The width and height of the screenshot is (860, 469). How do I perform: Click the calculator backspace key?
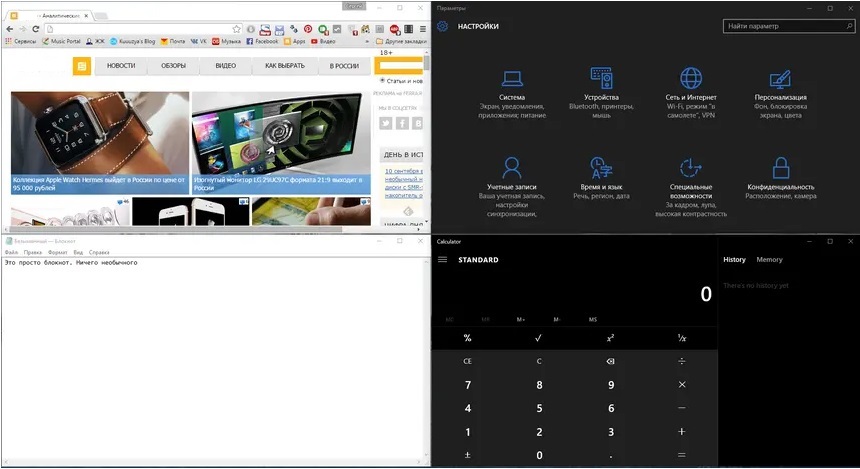[x=611, y=361]
